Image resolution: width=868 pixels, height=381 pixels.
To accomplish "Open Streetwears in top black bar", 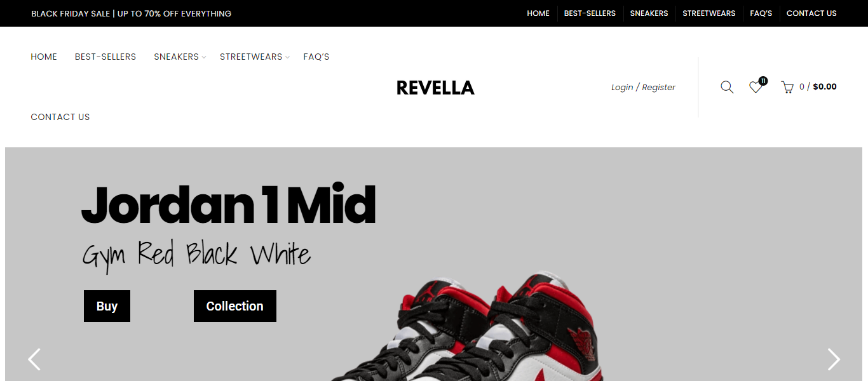I will (709, 13).
